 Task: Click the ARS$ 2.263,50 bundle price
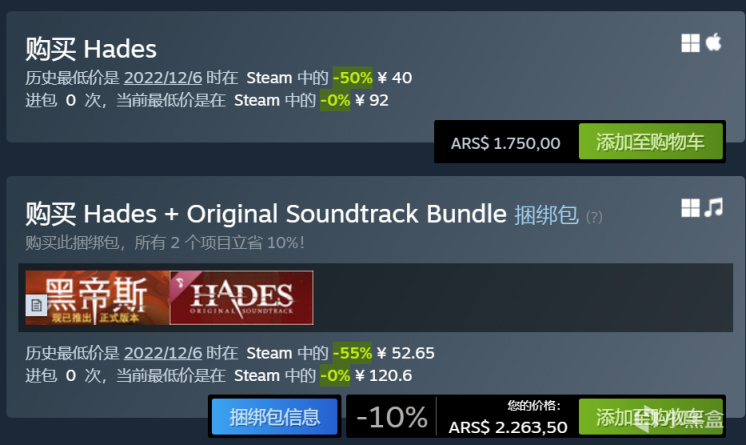tap(508, 427)
